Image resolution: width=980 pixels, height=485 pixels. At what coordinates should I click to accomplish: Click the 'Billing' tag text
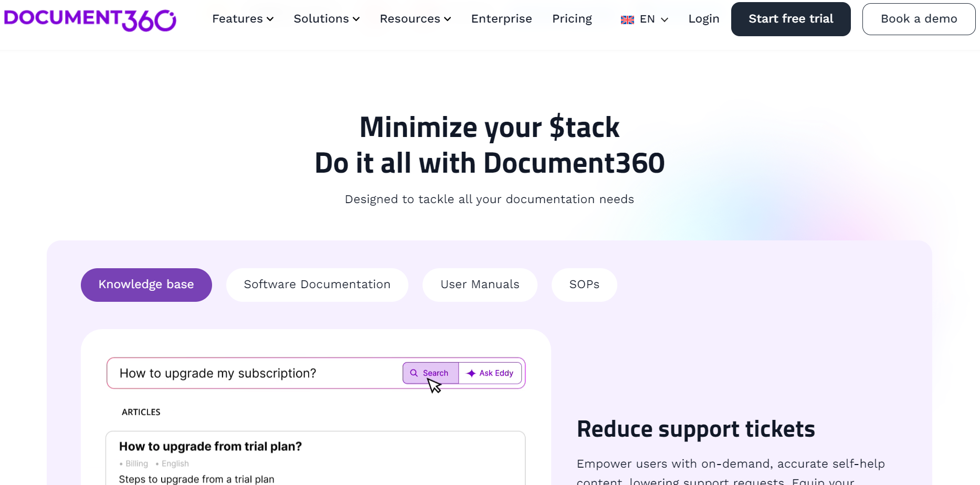click(136, 464)
